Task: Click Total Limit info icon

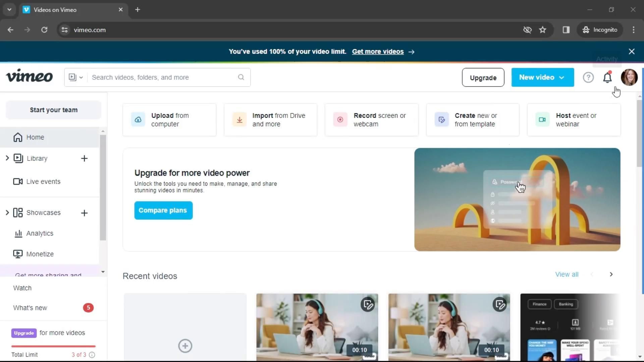Action: tap(92, 355)
